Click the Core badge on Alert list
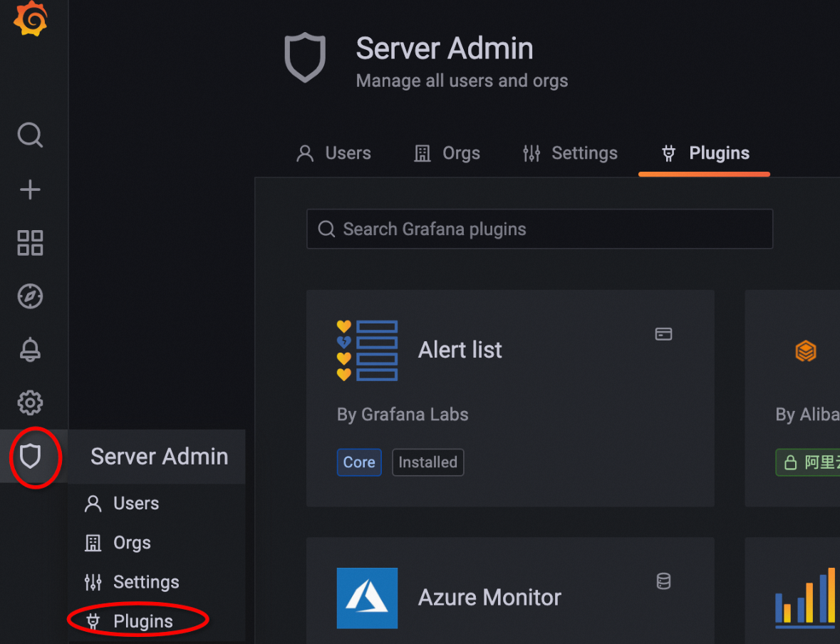The image size is (840, 644). (359, 462)
